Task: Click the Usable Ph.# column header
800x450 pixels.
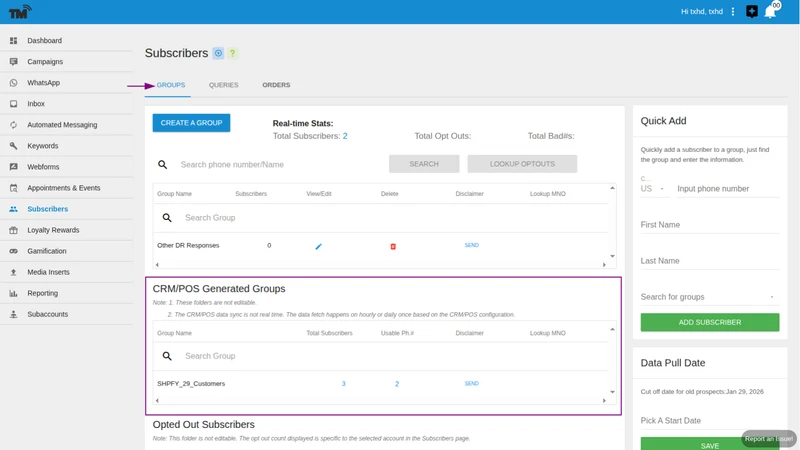Action: coord(397,333)
